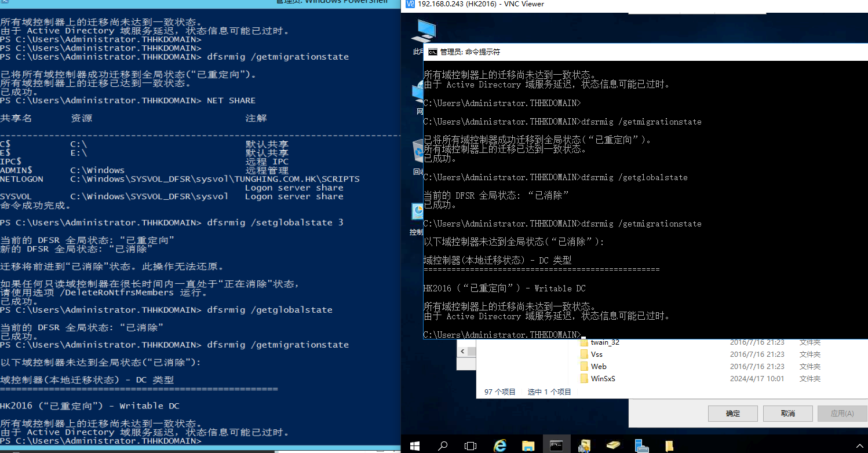868x453 pixels.
Task: Select the Vss folder name
Action: click(x=597, y=354)
